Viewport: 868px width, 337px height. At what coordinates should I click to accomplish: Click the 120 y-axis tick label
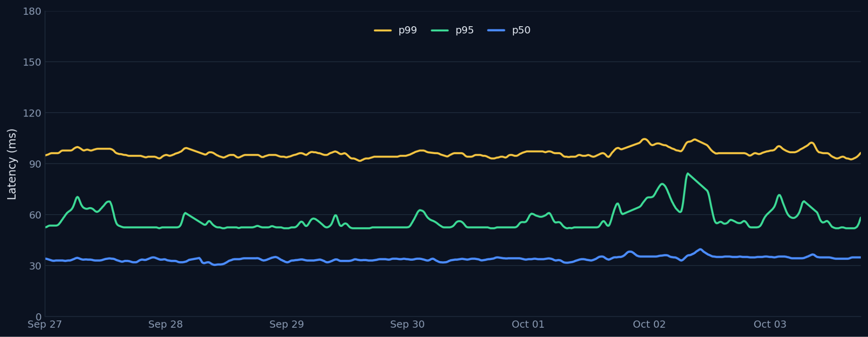[32, 113]
